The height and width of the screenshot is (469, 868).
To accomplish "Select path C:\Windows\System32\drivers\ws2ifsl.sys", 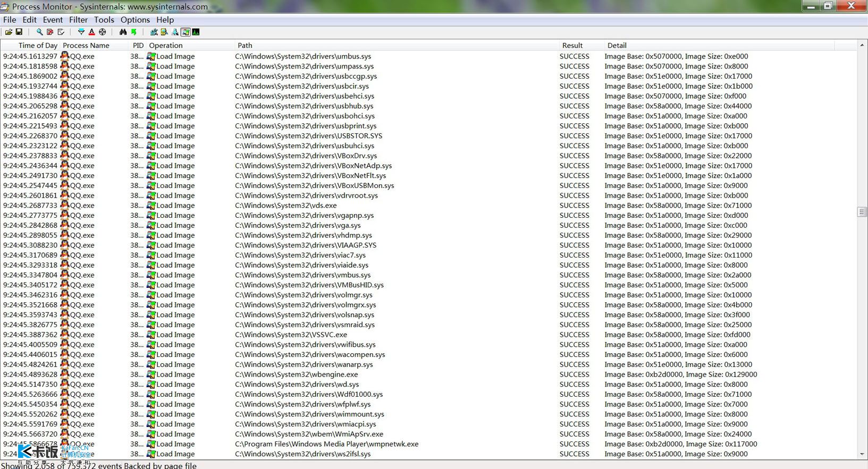I will pos(303,454).
